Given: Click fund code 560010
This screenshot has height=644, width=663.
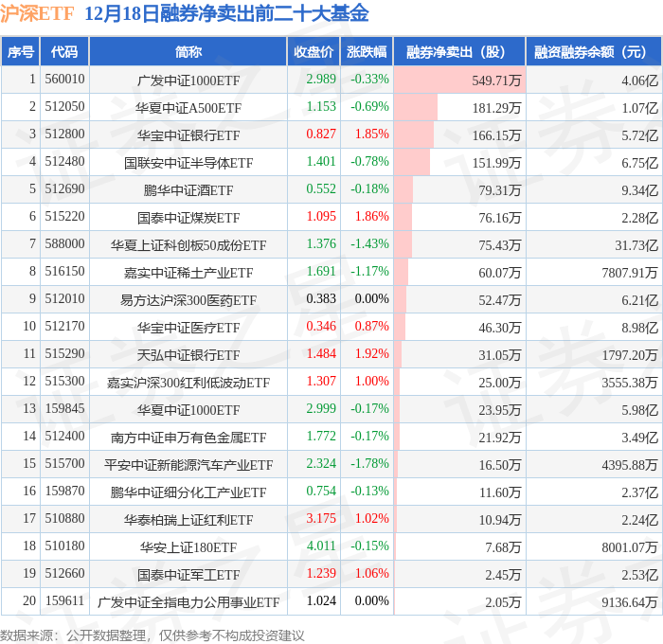Looking at the screenshot, I should tap(64, 79).
